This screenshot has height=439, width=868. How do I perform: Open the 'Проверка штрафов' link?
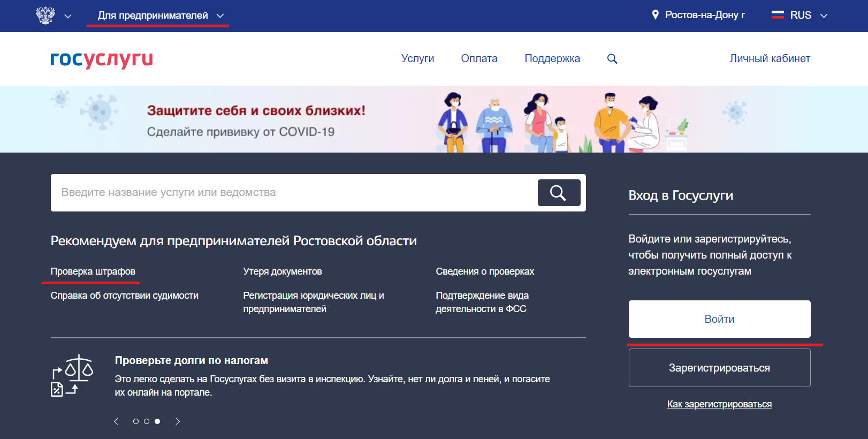pyautogui.click(x=93, y=271)
